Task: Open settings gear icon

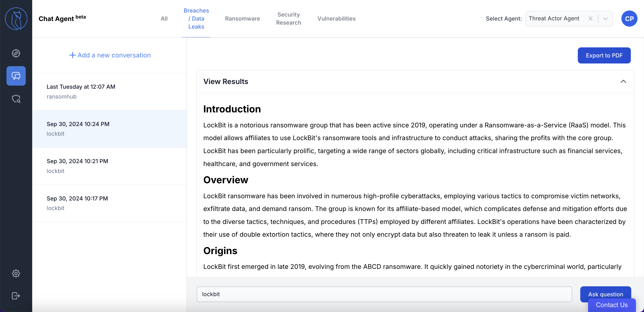Action: [16, 274]
